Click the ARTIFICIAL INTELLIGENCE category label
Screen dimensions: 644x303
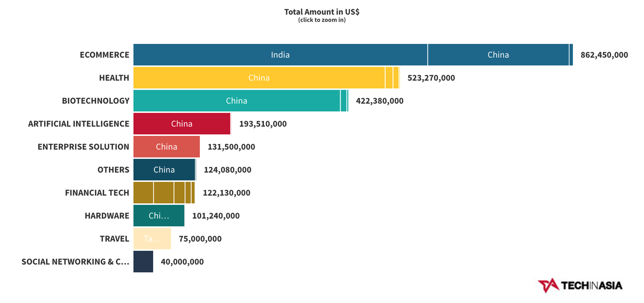(79, 124)
